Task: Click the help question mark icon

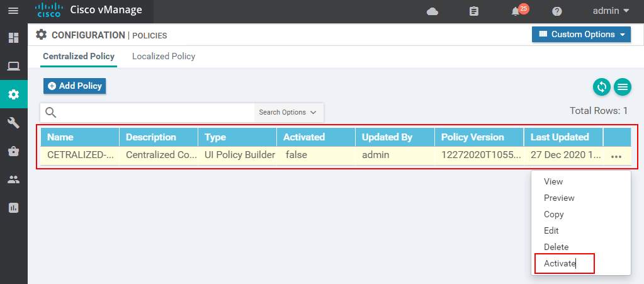Action: pos(557,11)
